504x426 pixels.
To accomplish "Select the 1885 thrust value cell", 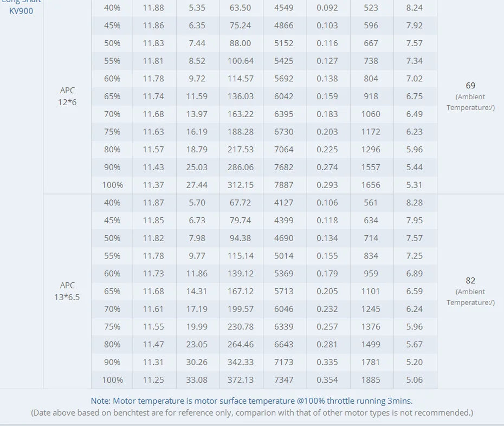I will pos(371,380).
